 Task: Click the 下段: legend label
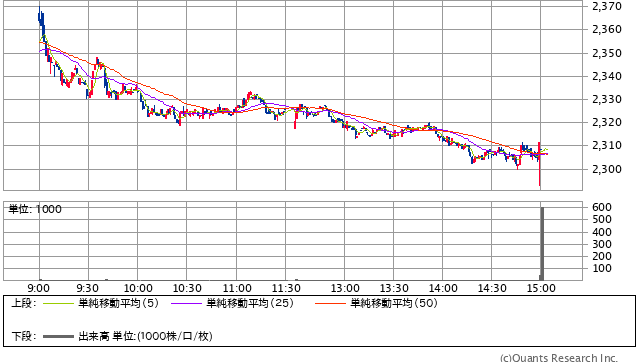tap(24, 337)
